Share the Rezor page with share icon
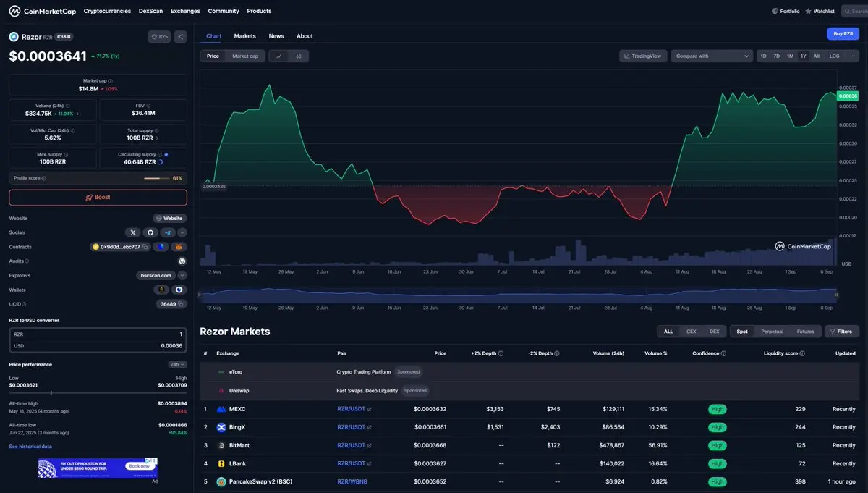Image resolution: width=868 pixels, height=493 pixels. pyautogui.click(x=180, y=36)
